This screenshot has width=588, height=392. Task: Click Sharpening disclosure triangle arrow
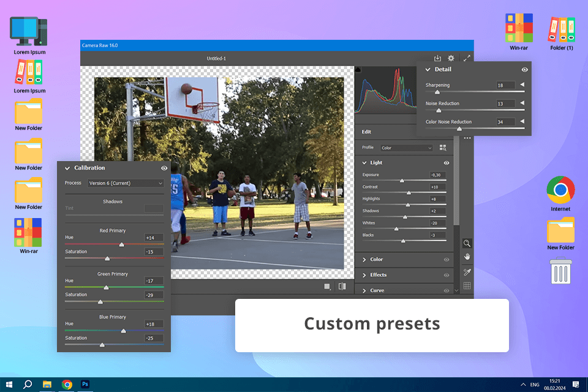[522, 85]
